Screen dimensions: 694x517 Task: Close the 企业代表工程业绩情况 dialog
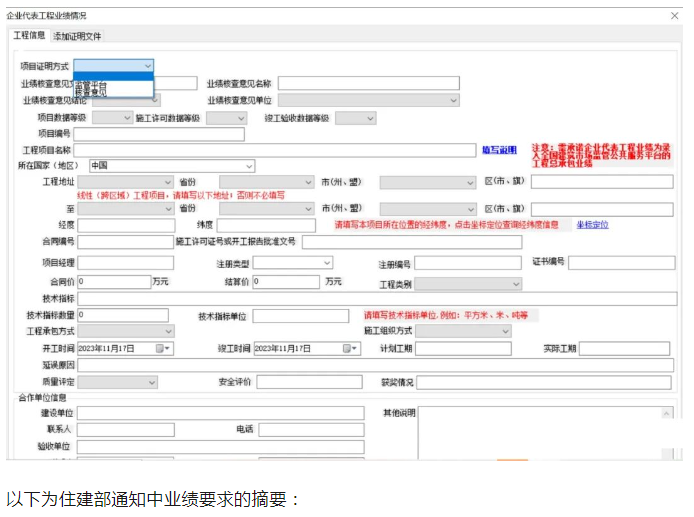[x=674, y=15]
